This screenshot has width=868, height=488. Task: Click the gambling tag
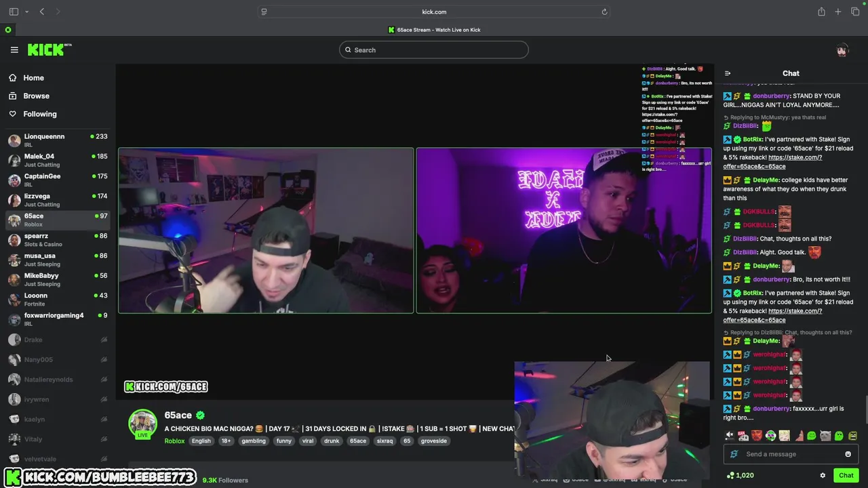click(254, 441)
